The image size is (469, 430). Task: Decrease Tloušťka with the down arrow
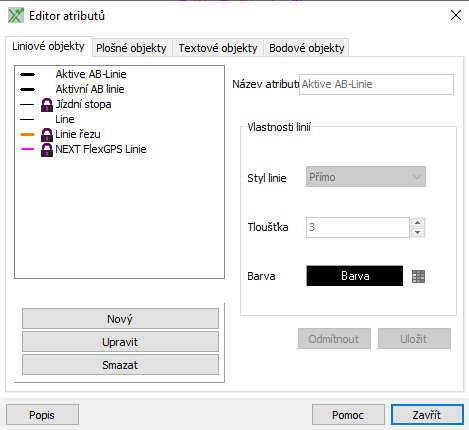(418, 233)
